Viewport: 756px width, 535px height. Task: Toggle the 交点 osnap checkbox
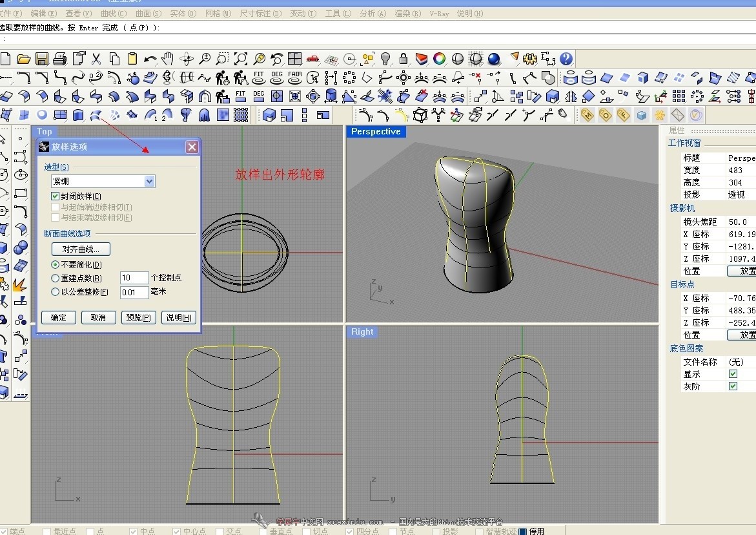(220, 531)
